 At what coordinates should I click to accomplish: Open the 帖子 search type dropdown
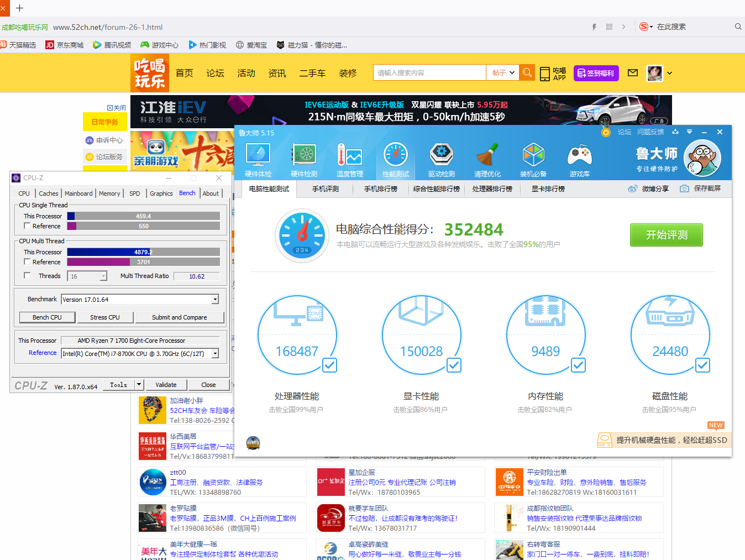pyautogui.click(x=503, y=72)
